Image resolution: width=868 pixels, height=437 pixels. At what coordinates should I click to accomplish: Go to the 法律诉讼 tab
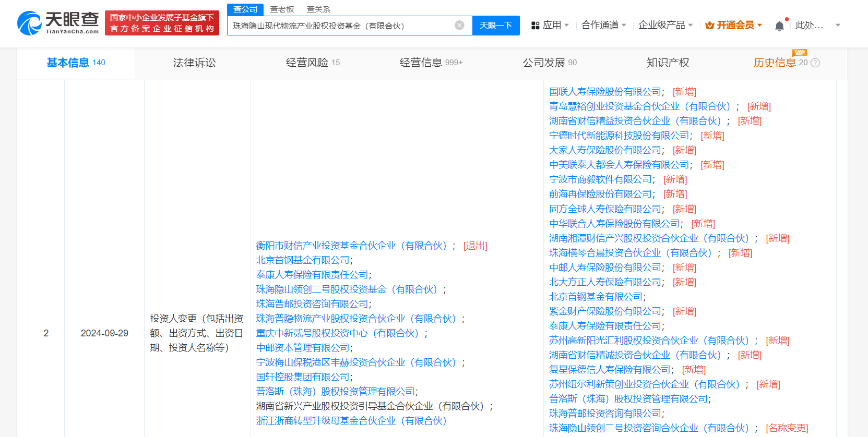[x=194, y=63]
